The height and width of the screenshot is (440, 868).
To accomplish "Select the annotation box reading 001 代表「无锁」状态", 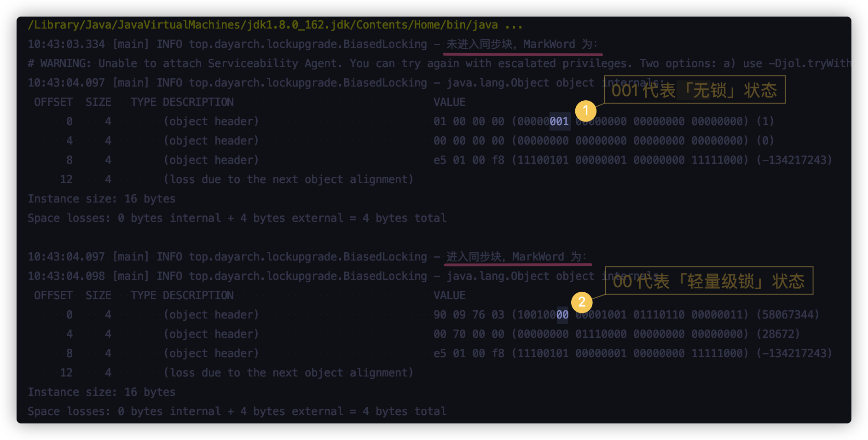I will pyautogui.click(x=694, y=90).
